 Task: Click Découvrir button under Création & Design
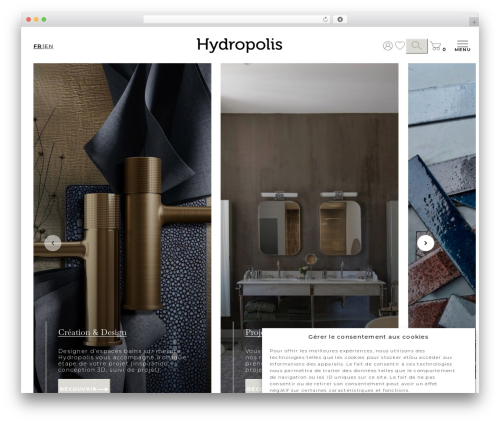(x=84, y=387)
